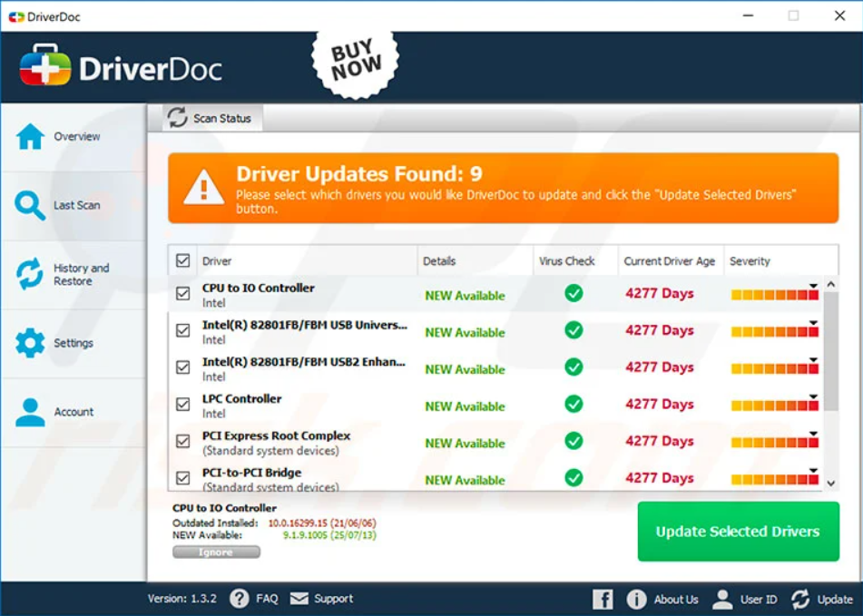Select the Intel(R) 82801FB/FBM USB Univers... row name
Screen dimensions: 863x616
304,325
